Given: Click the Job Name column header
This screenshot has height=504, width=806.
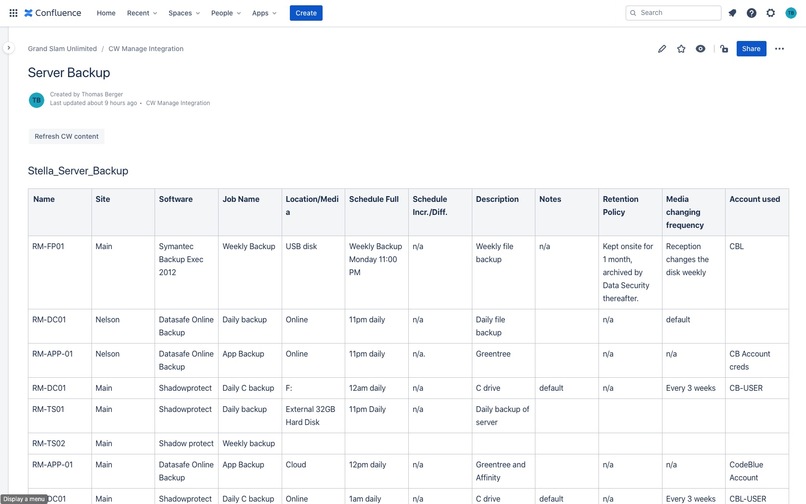Looking at the screenshot, I should click(250, 212).
